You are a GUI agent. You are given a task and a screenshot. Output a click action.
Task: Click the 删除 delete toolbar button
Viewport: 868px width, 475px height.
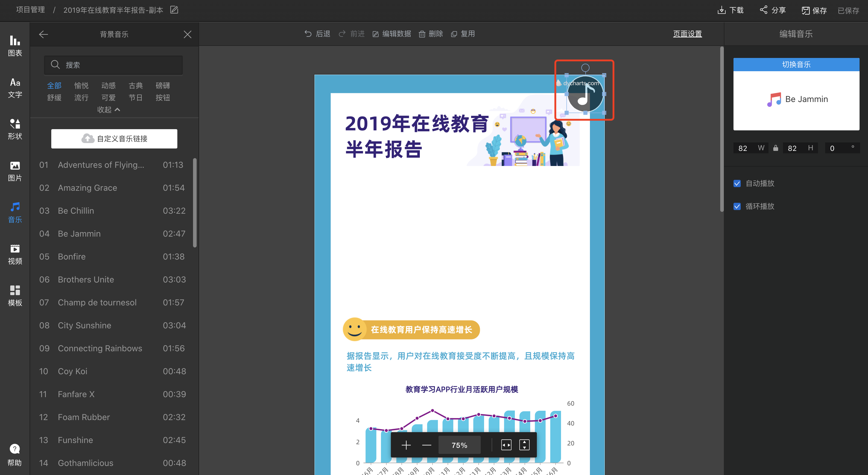[431, 34]
